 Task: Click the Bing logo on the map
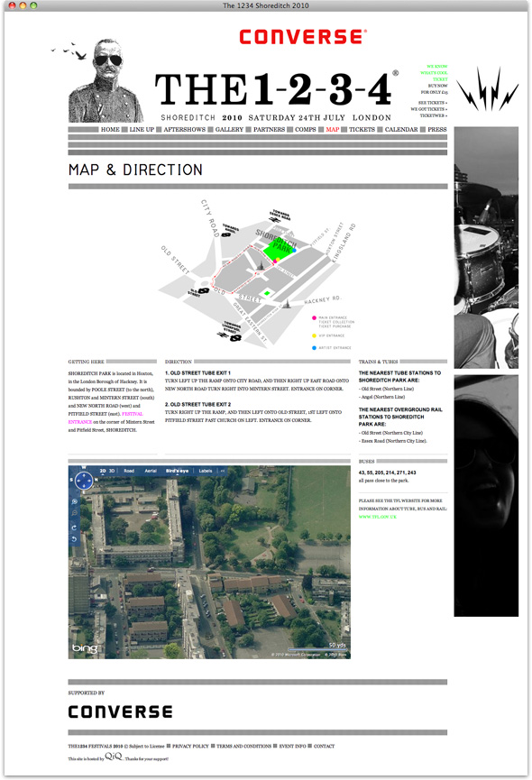coord(85,648)
